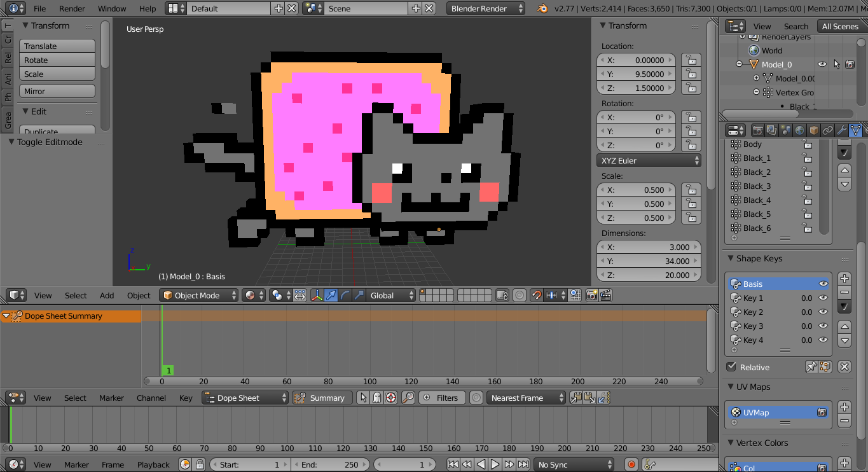Viewport: 868px width, 472px height.
Task: Open the Scene properties tab icon
Action: coord(786,130)
